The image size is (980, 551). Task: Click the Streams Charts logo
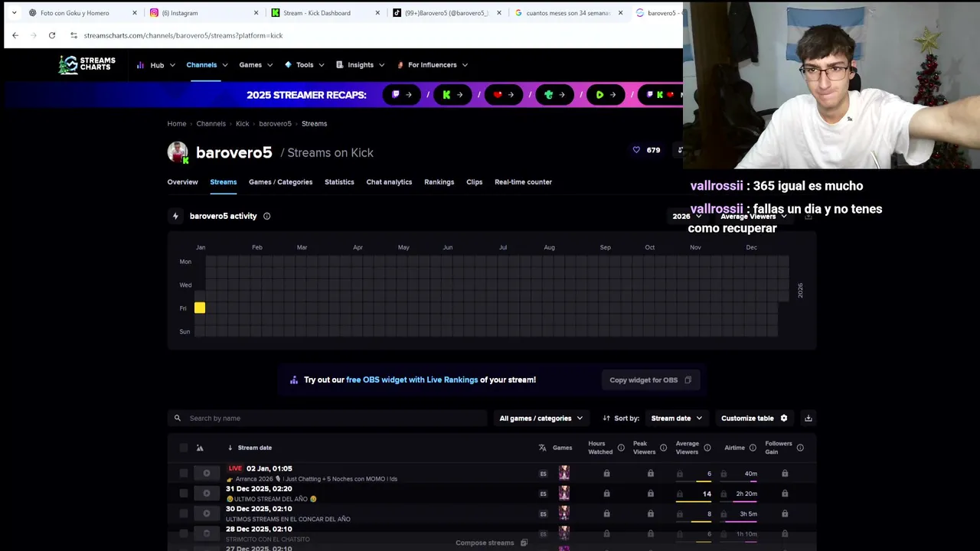point(87,65)
